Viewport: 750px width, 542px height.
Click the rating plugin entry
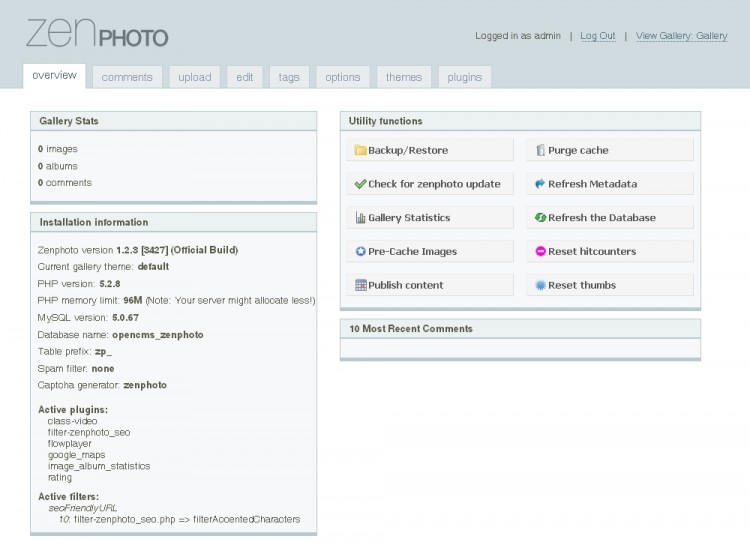coord(60,477)
